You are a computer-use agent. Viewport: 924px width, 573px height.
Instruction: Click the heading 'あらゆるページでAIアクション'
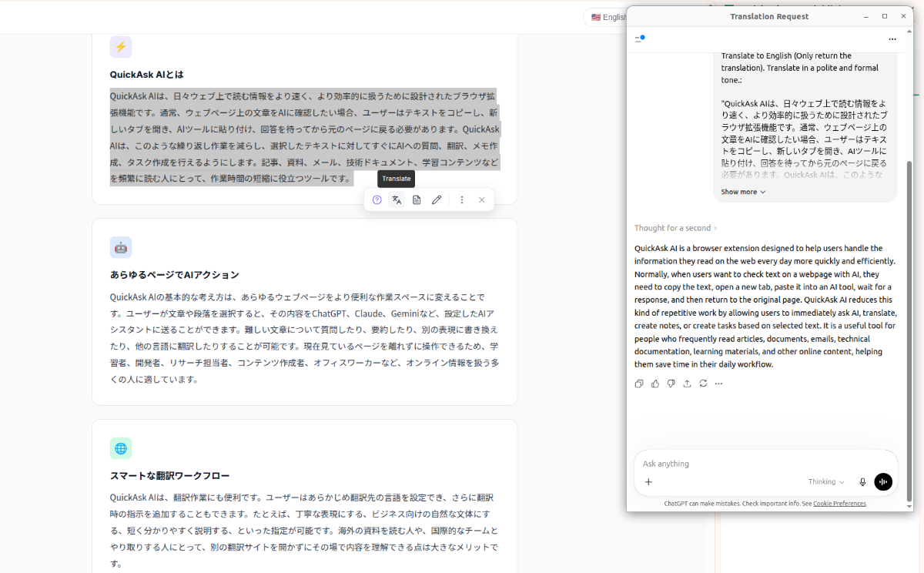[x=175, y=275]
